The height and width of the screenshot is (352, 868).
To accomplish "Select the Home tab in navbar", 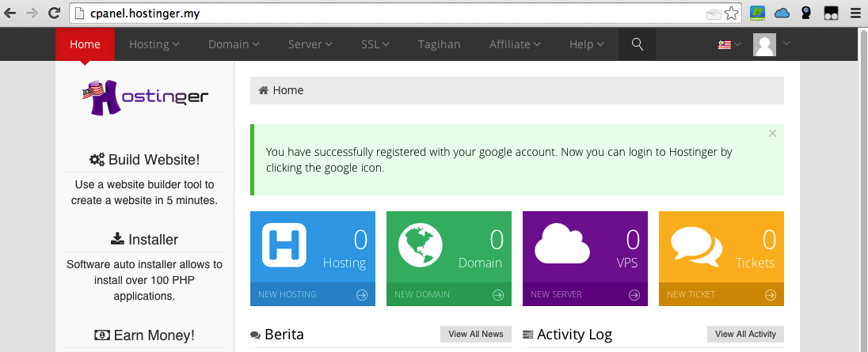I will point(85,44).
